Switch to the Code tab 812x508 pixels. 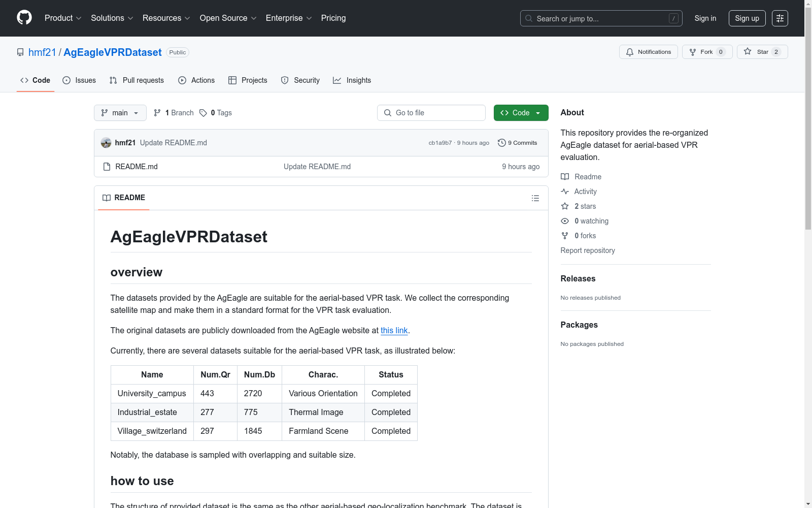36,80
